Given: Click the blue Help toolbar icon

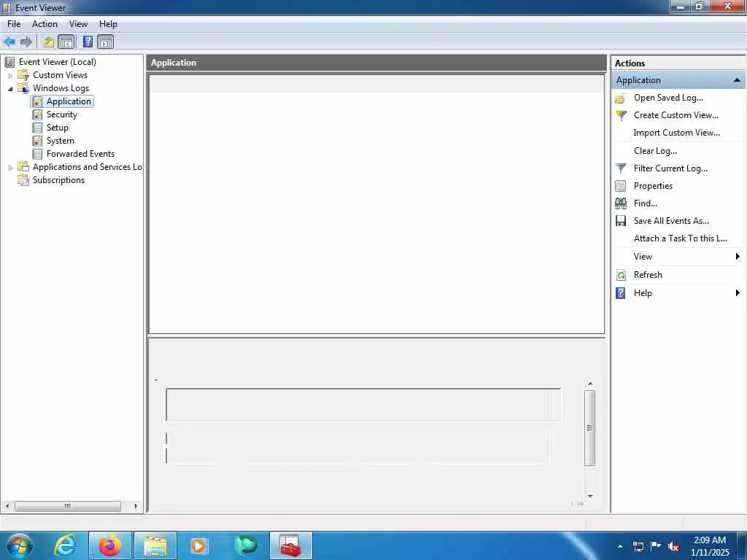Looking at the screenshot, I should [88, 42].
